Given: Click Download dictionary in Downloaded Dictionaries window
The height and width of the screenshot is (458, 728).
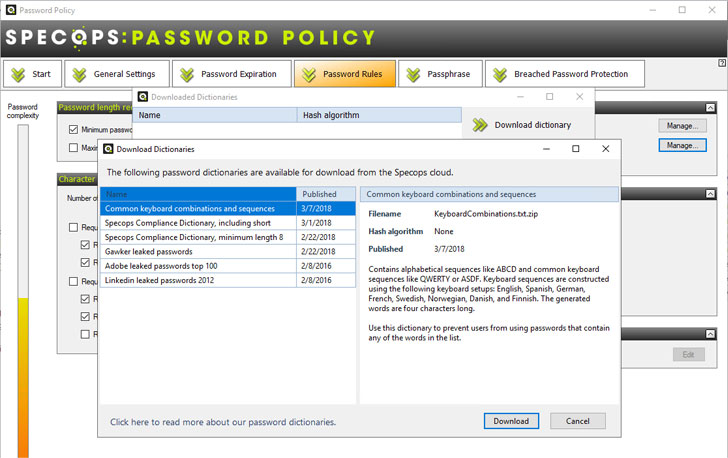Looking at the screenshot, I should (533, 125).
